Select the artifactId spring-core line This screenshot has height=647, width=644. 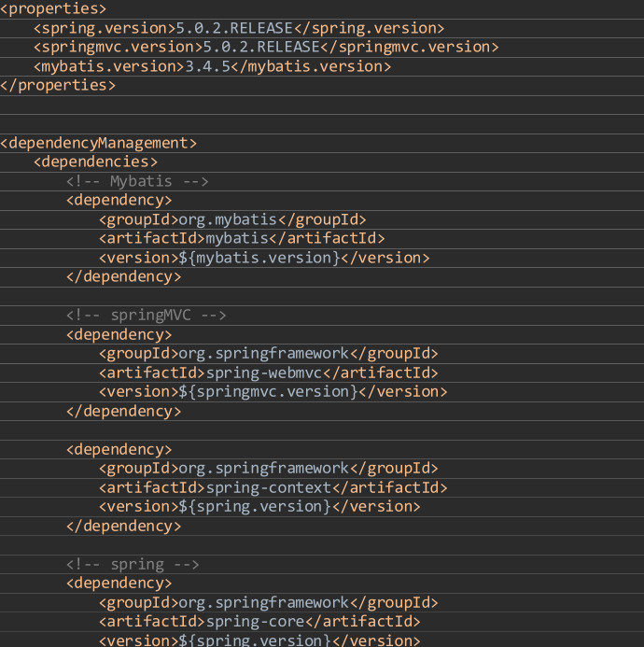259,622
